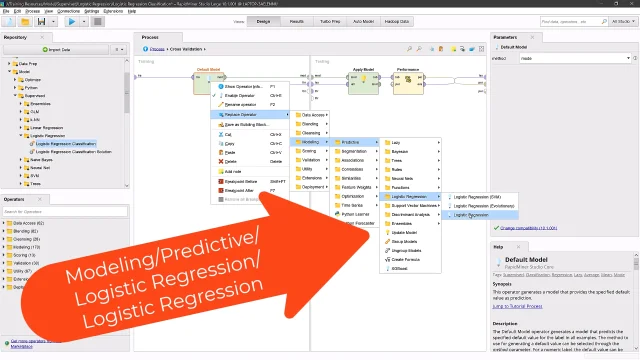The image size is (640, 360).
Task: Click the stop process button in toolbar
Action: 98,22
